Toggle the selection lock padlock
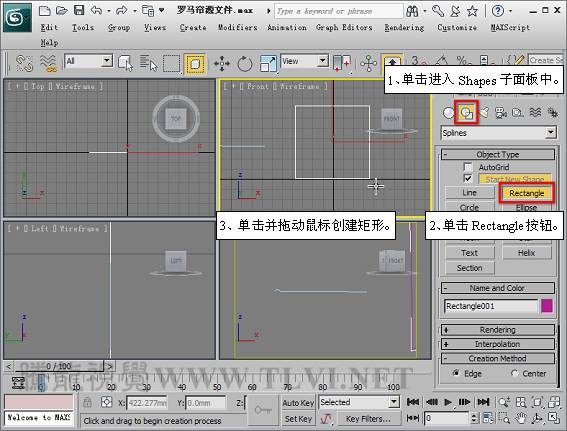 [87, 402]
